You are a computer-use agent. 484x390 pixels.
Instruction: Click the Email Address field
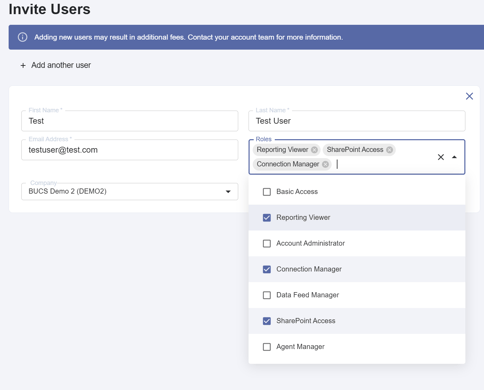tap(130, 150)
